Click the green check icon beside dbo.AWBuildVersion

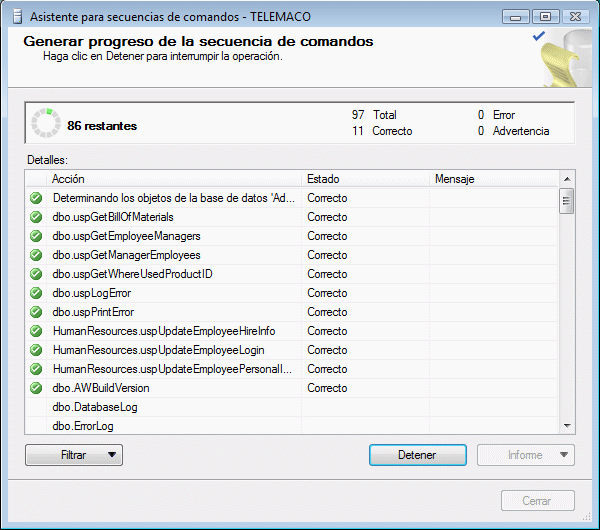click(36, 388)
